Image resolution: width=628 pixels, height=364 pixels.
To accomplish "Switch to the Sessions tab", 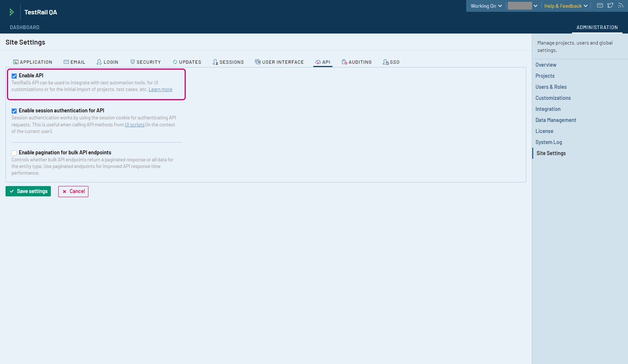I will (228, 62).
